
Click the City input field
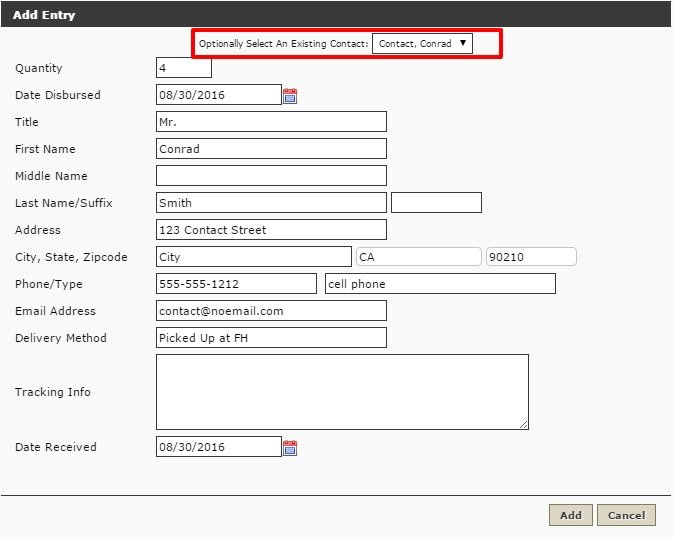pyautogui.click(x=254, y=257)
